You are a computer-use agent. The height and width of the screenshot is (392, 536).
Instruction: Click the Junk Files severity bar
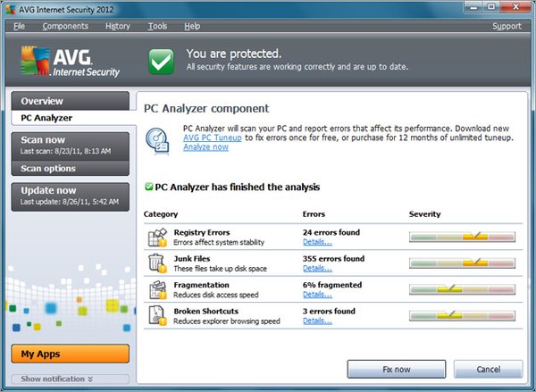click(462, 263)
